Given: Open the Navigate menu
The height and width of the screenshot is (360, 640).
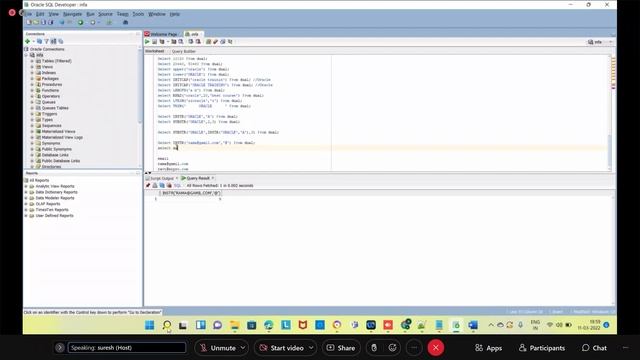Looking at the screenshot, I should [x=73, y=14].
